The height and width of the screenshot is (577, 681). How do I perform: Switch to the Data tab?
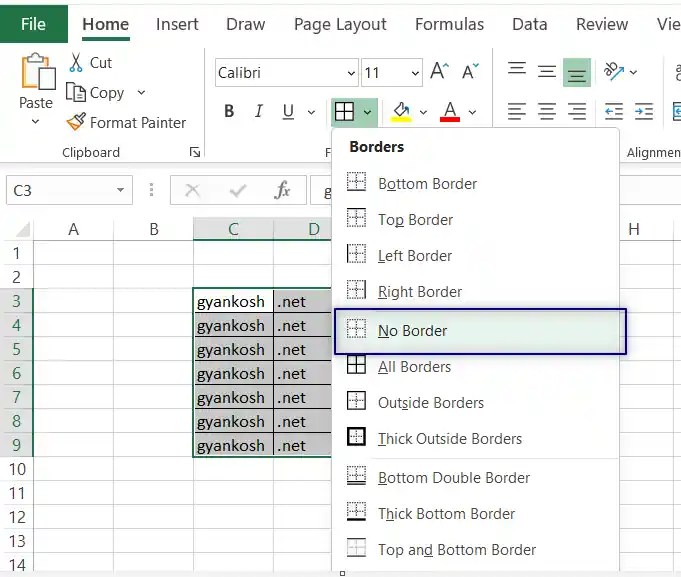[x=529, y=24]
